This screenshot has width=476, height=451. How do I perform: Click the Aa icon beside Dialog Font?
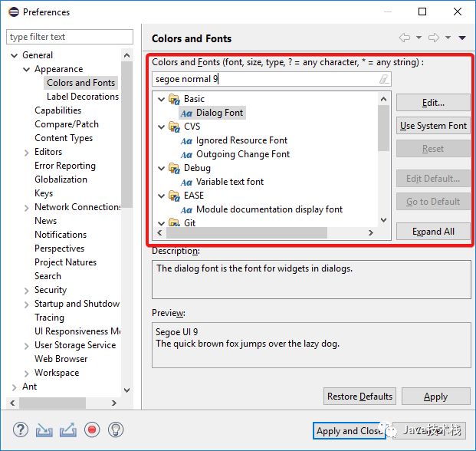186,114
